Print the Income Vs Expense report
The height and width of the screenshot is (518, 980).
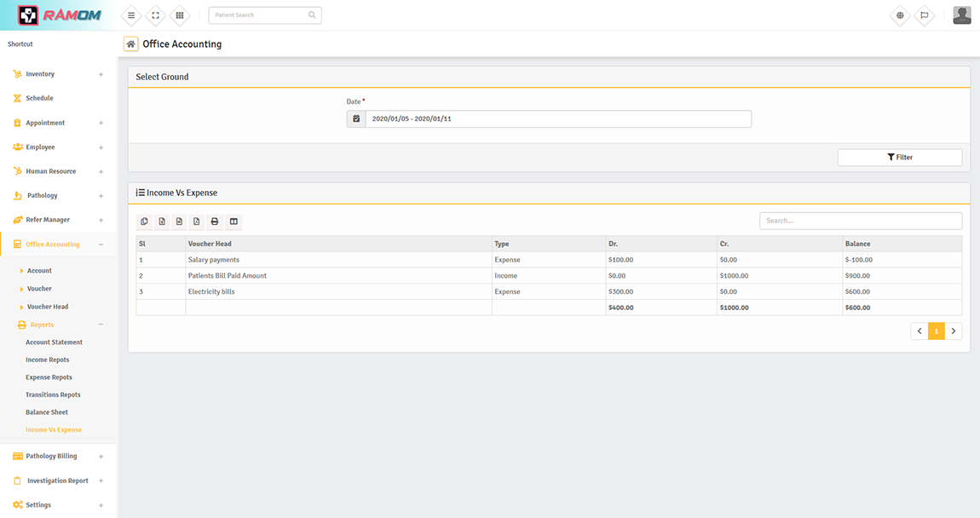click(x=215, y=222)
